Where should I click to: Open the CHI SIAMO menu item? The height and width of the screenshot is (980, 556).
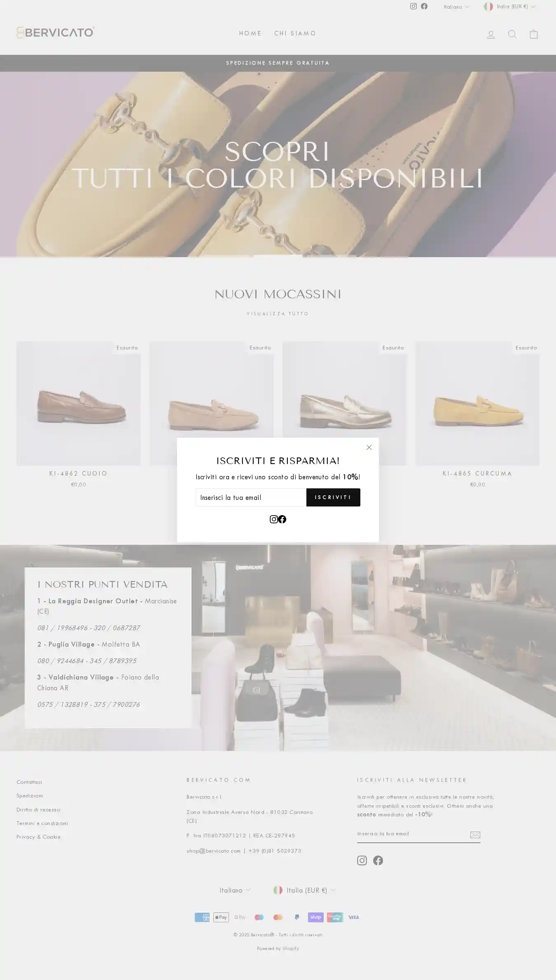coord(295,33)
